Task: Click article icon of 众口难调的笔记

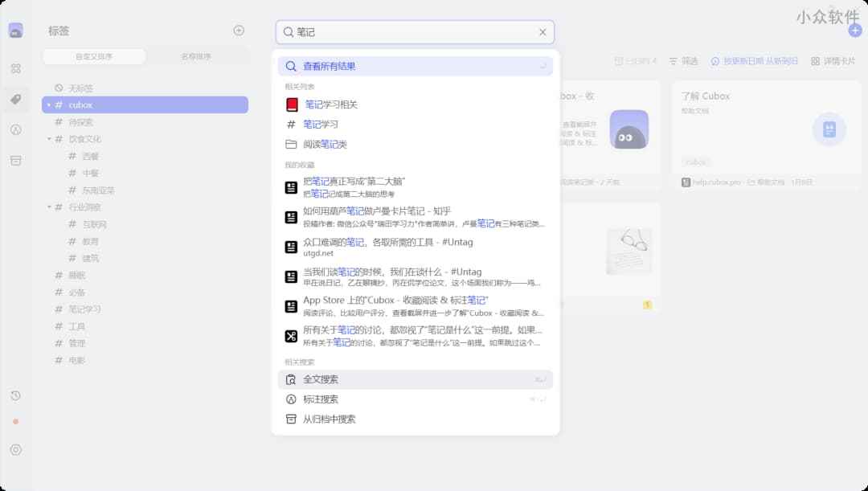Action: pyautogui.click(x=291, y=247)
